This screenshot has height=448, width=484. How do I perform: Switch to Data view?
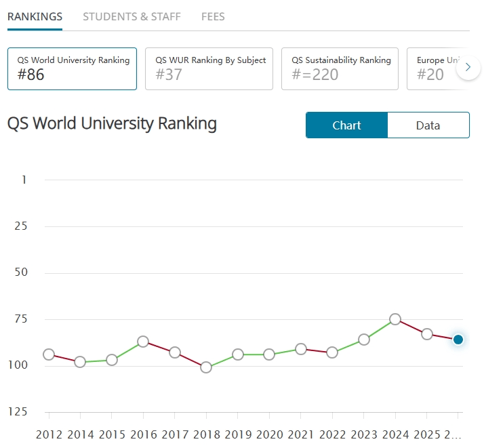428,125
